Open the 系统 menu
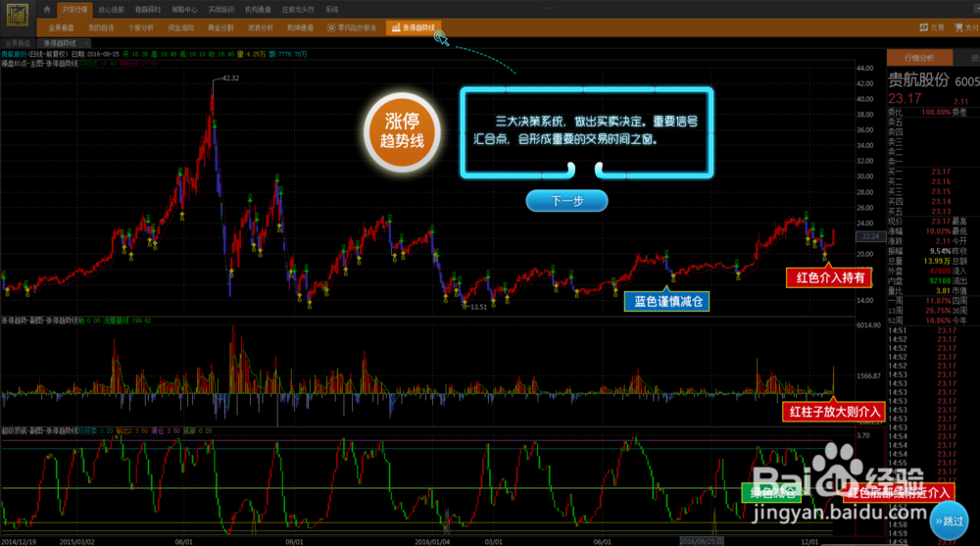Screen dimensions: 980x546 (x=332, y=10)
